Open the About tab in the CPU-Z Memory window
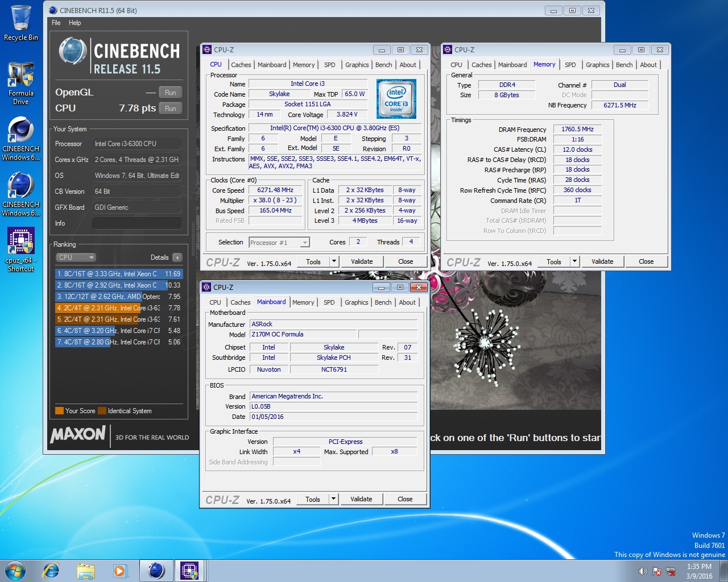This screenshot has width=728, height=582. pos(648,65)
